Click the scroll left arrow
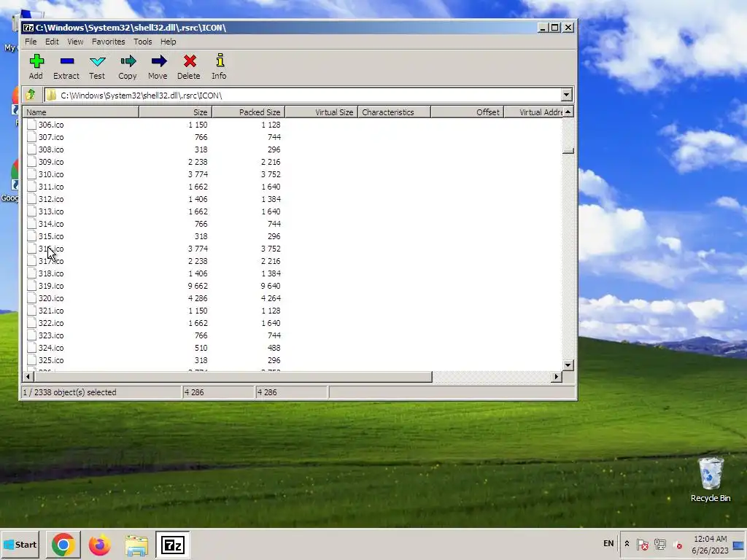 point(28,377)
